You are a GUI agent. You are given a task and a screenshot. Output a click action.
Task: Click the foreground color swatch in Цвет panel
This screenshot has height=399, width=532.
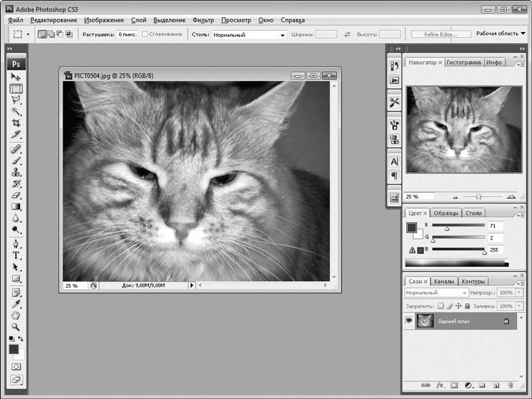click(412, 227)
